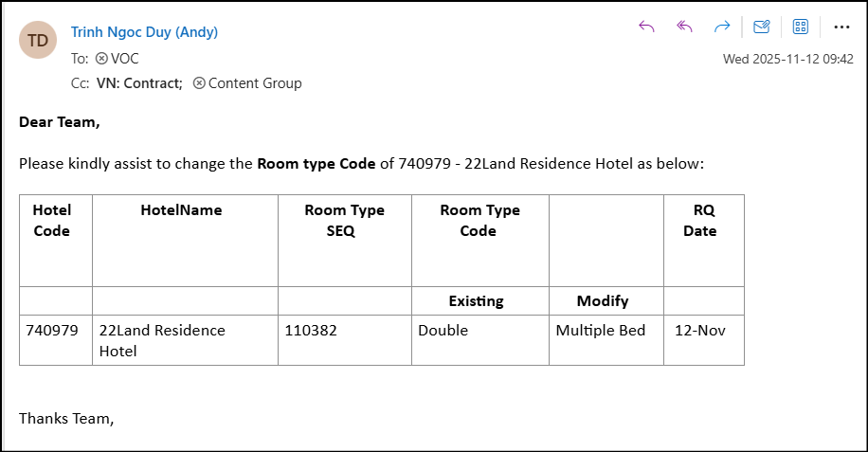Click the existing Double room type cell
This screenshot has width=868, height=452.
(x=443, y=331)
